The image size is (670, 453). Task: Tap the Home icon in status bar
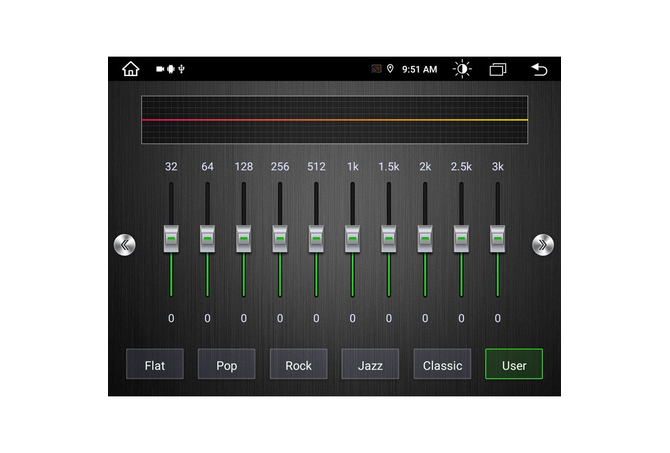(x=130, y=69)
